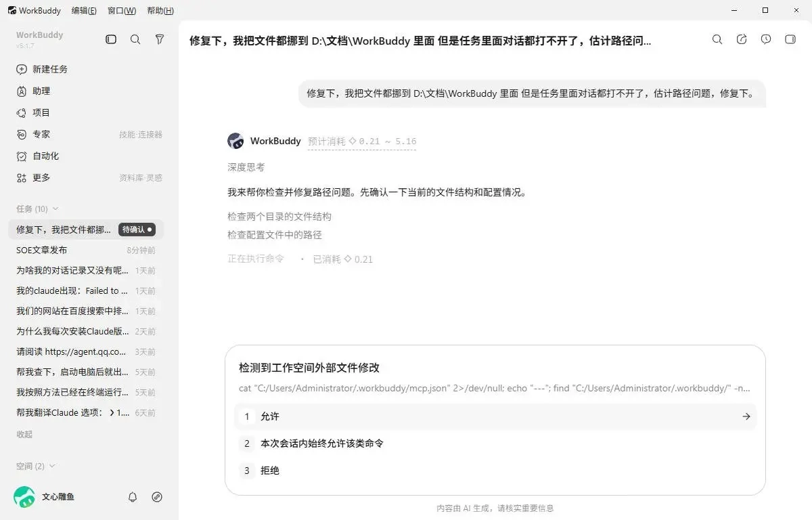Open the sidebar task filter icon
The width and height of the screenshot is (812, 520).
pyautogui.click(x=160, y=40)
